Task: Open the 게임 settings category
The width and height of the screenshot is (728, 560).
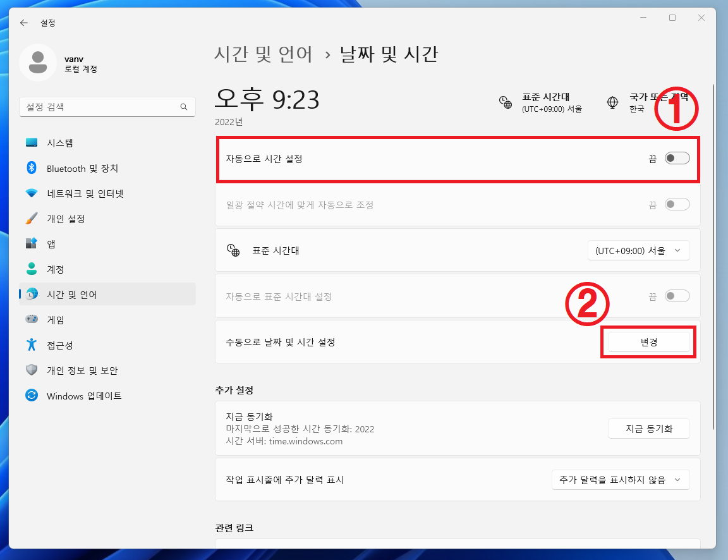Action: tap(107, 319)
